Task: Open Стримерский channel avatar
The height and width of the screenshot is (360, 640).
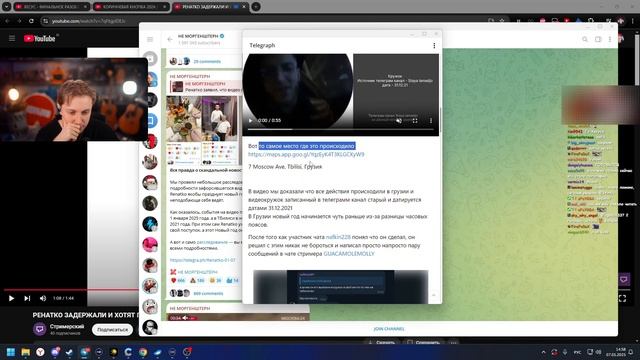Action: [40, 329]
